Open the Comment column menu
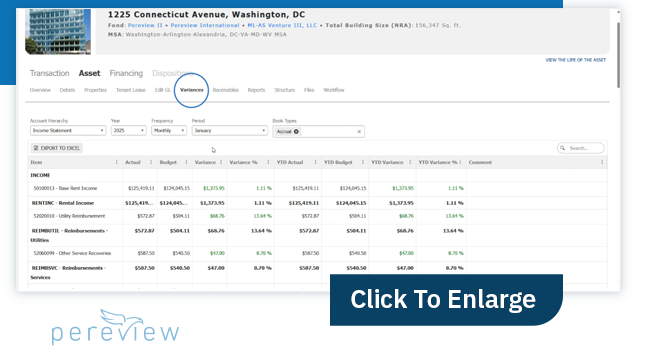The image size is (647, 363). coord(602,162)
